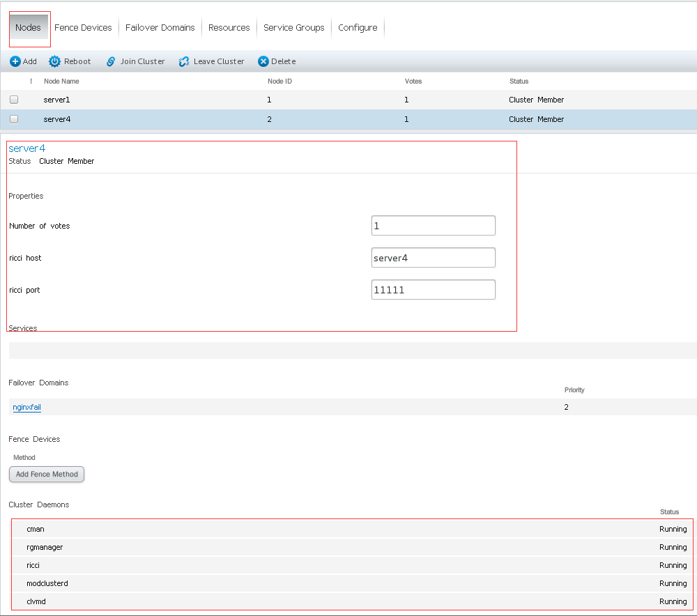Click into the ricci host field
Viewport: 697px width, 616px height.
(433, 258)
